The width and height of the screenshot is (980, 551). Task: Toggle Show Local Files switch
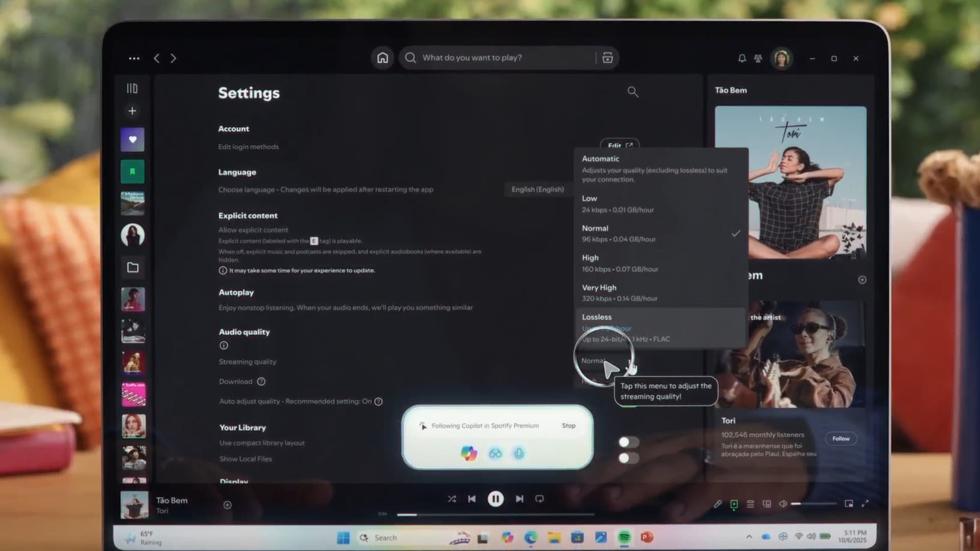click(x=628, y=459)
